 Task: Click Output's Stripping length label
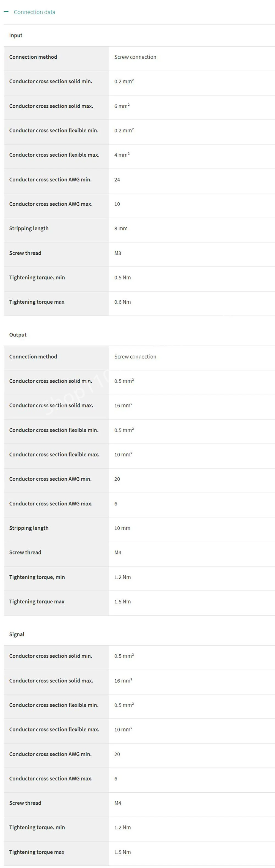[x=29, y=528]
